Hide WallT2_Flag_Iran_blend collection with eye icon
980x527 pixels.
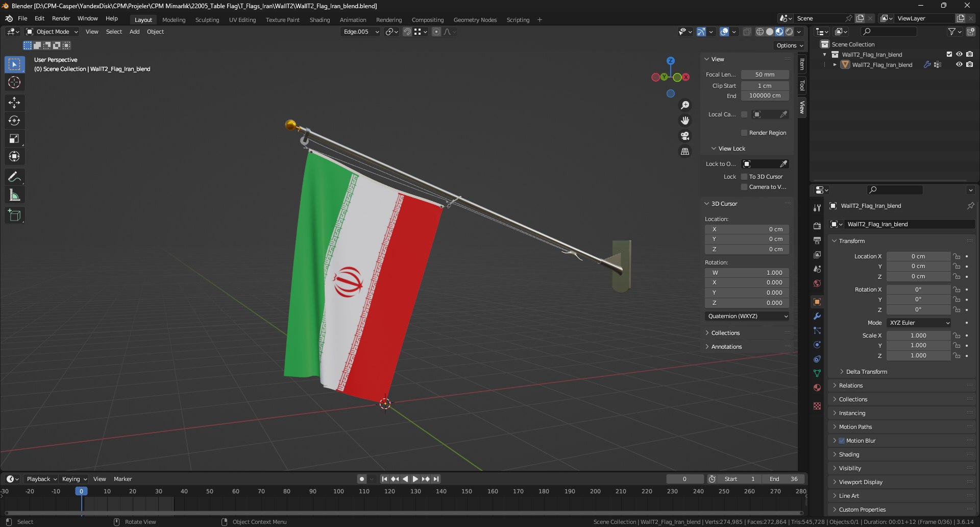959,54
